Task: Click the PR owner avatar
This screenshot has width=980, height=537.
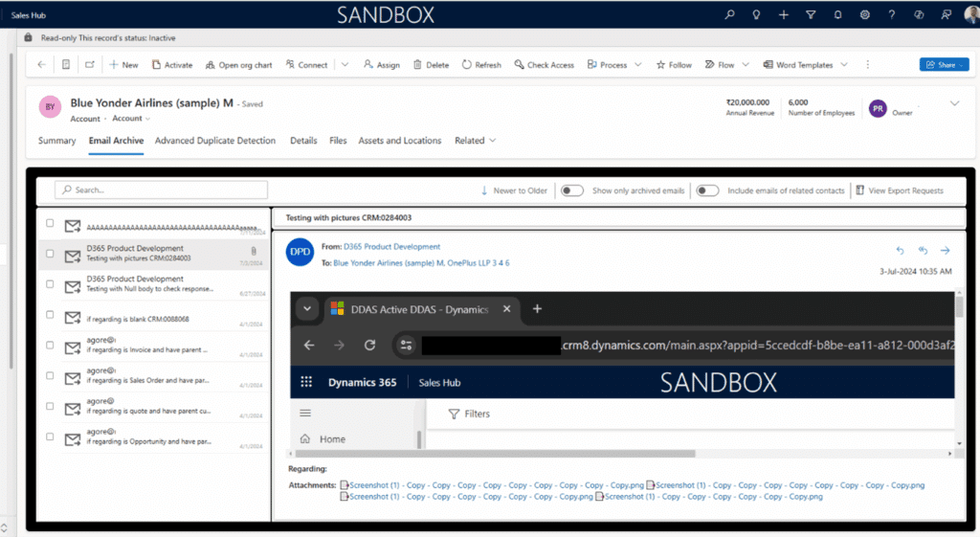Action: (x=878, y=108)
